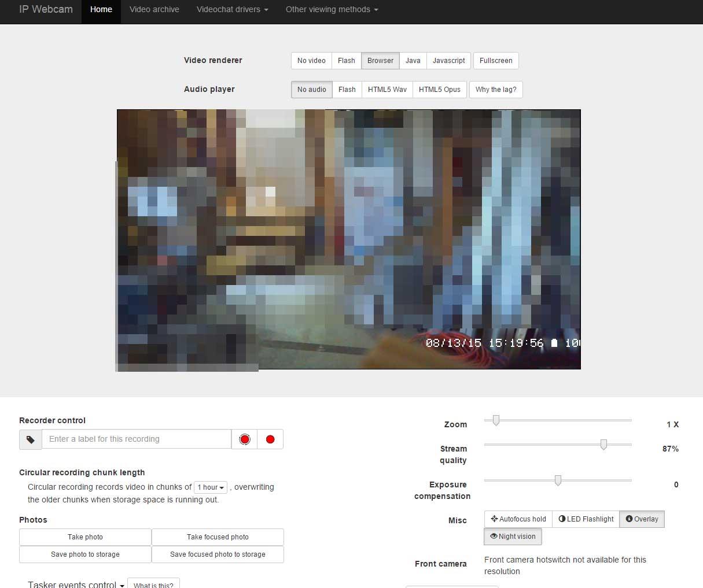Open the 1 hour chunk length dropdown
This screenshot has width=703, height=588.
[x=211, y=487]
